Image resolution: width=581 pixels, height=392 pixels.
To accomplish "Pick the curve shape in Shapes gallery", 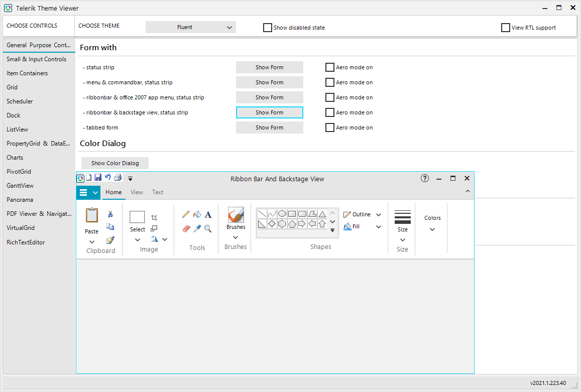I will click(x=272, y=214).
